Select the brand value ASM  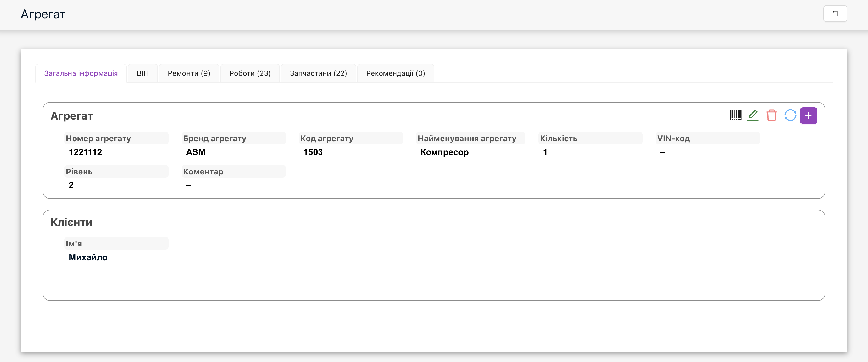(196, 152)
